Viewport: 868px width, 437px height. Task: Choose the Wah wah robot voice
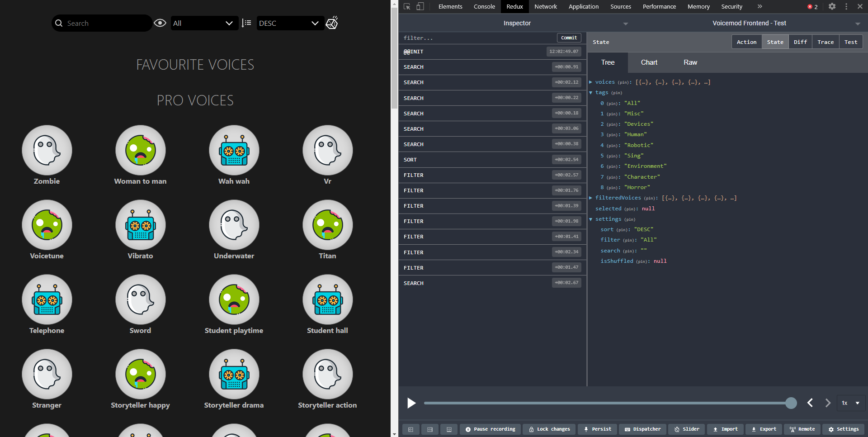[234, 150]
